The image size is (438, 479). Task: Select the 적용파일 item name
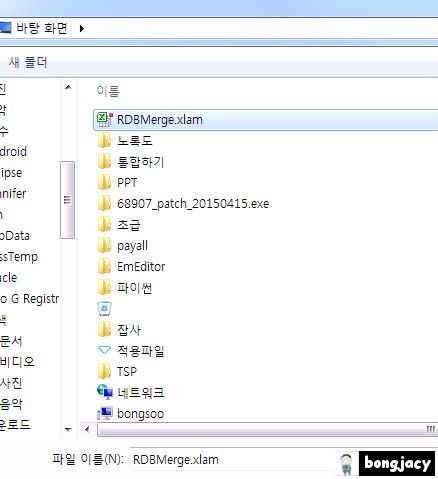pyautogui.click(x=140, y=351)
